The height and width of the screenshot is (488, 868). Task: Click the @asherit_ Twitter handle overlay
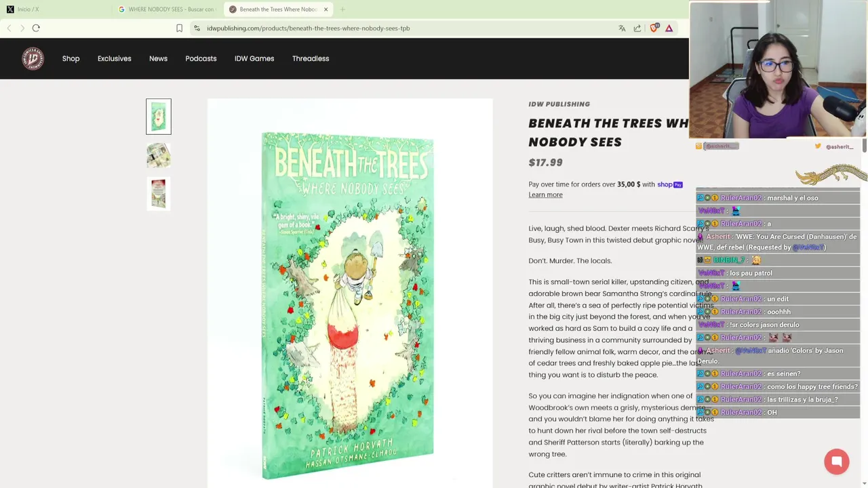[x=840, y=146]
